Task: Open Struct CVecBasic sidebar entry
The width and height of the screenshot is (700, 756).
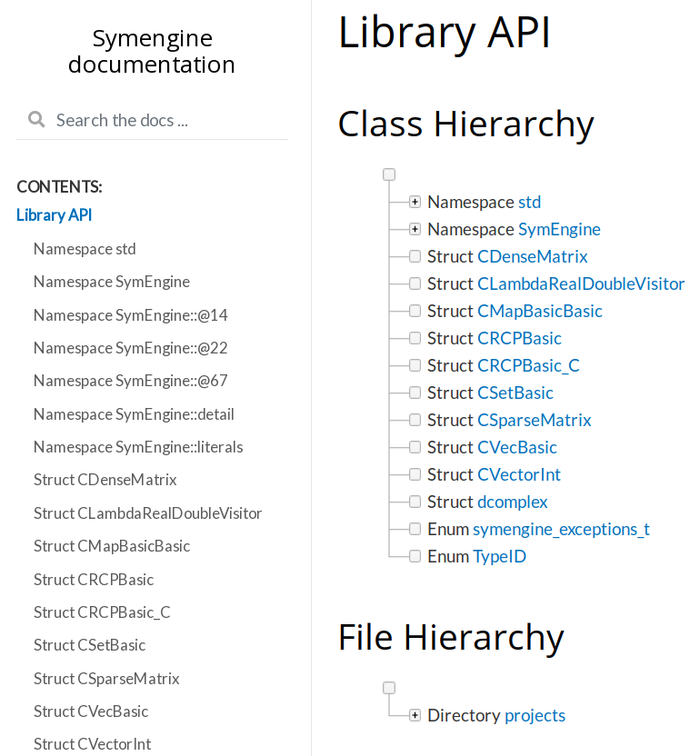Action: (x=91, y=711)
